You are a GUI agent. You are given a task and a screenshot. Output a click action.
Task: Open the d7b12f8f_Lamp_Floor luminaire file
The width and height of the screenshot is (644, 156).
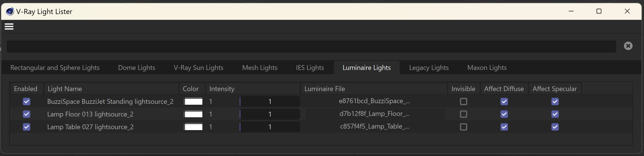pyautogui.click(x=375, y=114)
